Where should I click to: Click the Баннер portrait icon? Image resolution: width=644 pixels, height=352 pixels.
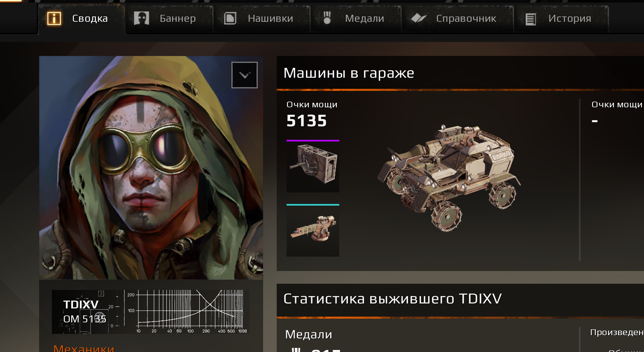(x=141, y=19)
